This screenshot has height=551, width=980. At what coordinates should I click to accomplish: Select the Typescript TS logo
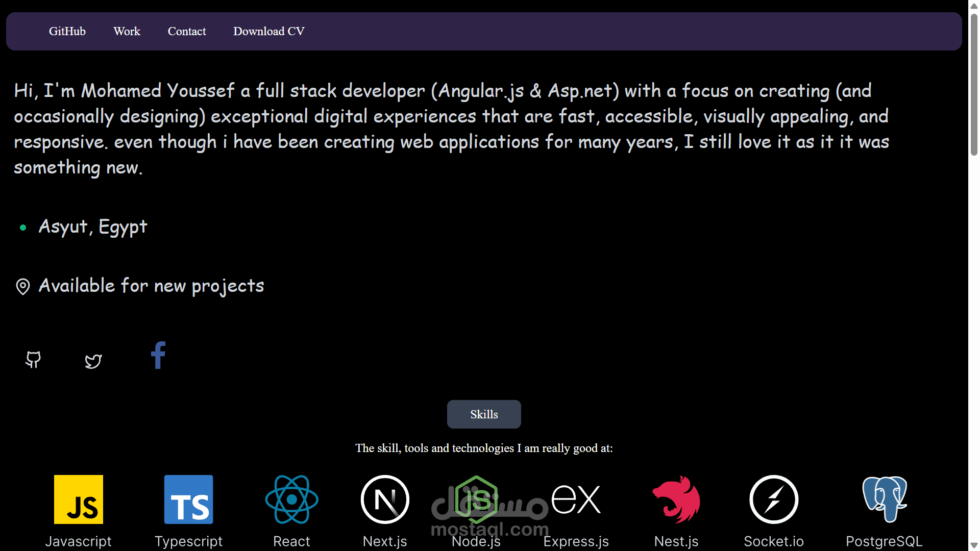point(188,499)
